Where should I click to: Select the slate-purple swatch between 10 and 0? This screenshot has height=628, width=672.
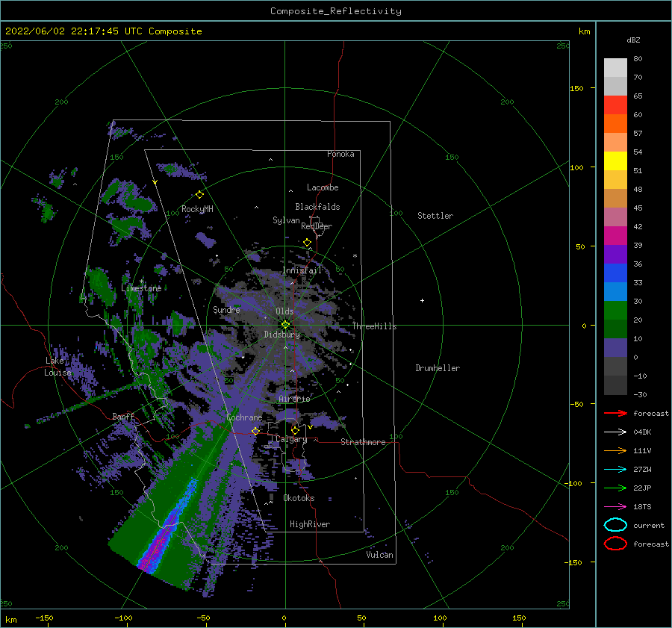[615, 348]
